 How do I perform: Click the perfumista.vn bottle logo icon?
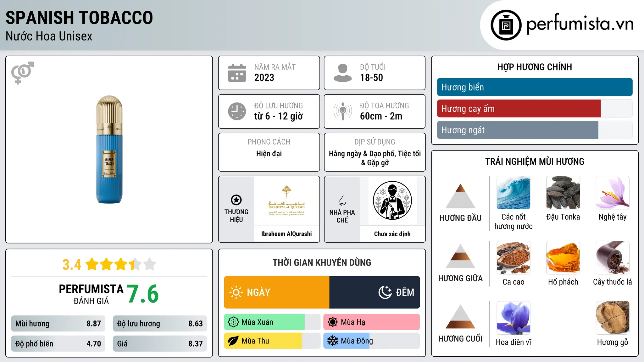point(506,25)
